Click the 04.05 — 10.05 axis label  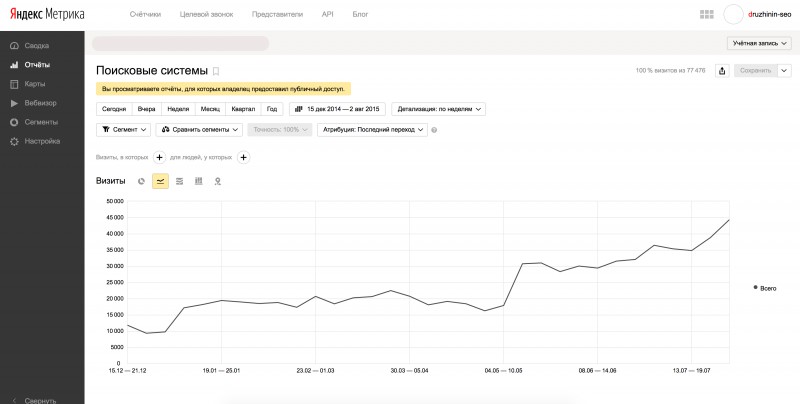tap(503, 371)
